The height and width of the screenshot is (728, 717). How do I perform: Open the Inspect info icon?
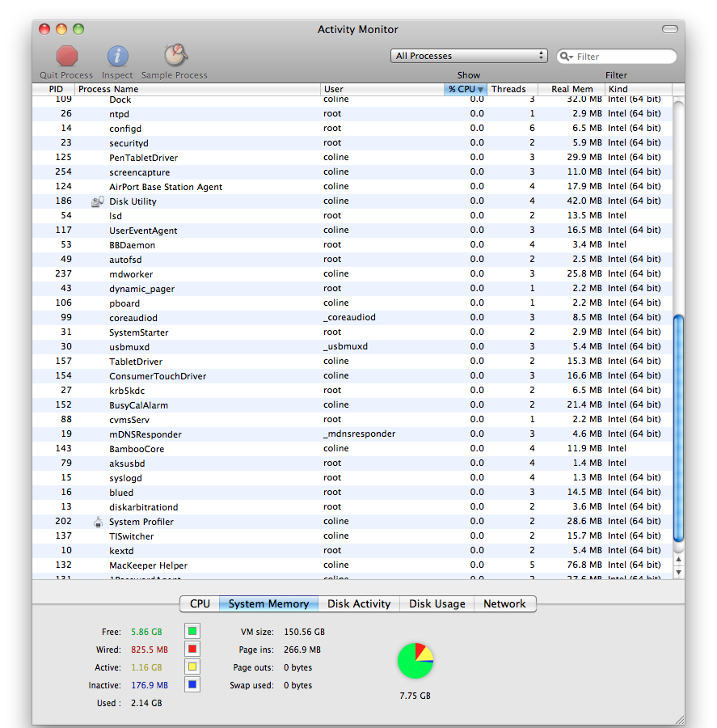[x=117, y=56]
